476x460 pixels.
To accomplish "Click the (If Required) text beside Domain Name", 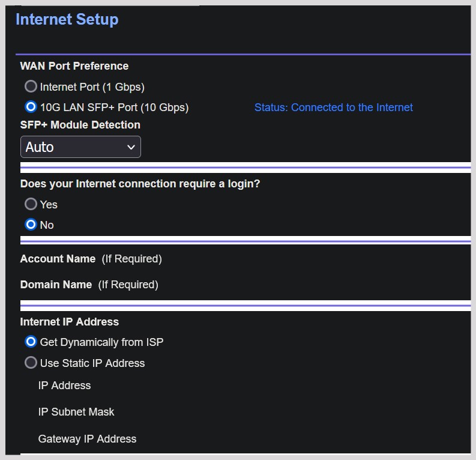I will [128, 285].
